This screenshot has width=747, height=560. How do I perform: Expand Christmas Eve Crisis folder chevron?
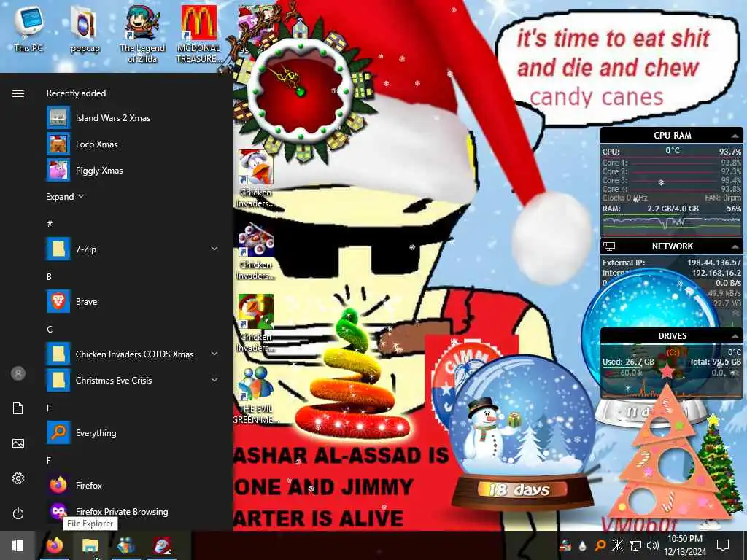point(214,380)
